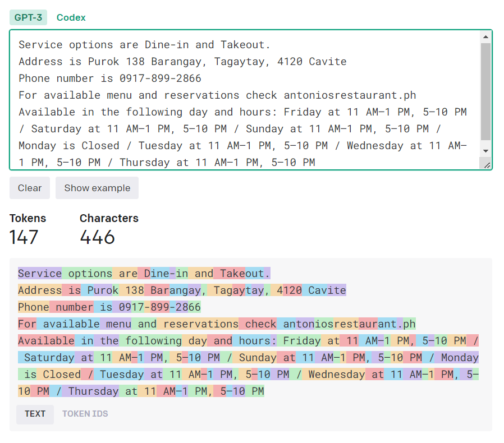504x443 pixels.
Task: Click the highlighted token 'Cavite'
Action: [x=324, y=290]
